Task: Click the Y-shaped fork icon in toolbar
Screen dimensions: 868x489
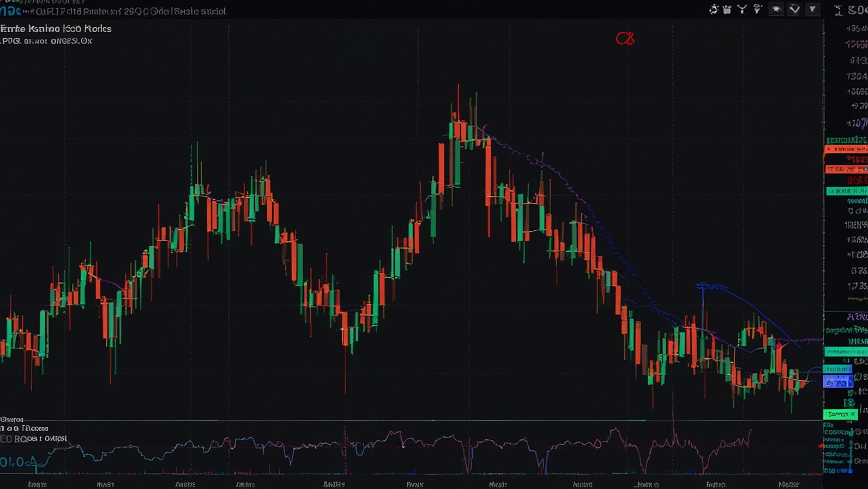Action: click(x=742, y=9)
